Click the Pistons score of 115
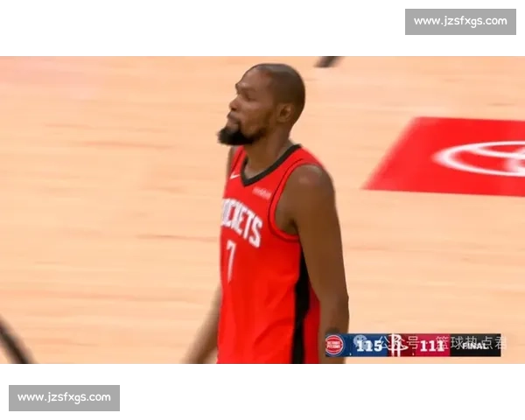The height and width of the screenshot is (420, 525). coord(368,346)
